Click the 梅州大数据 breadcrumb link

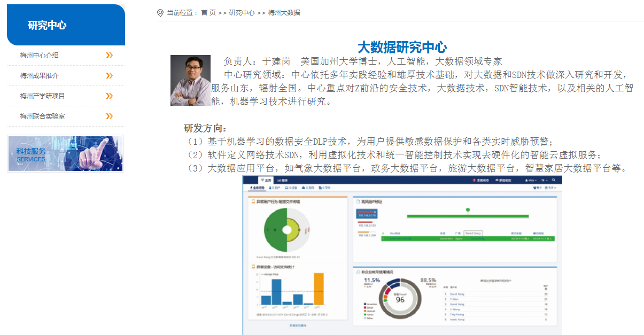(x=284, y=13)
